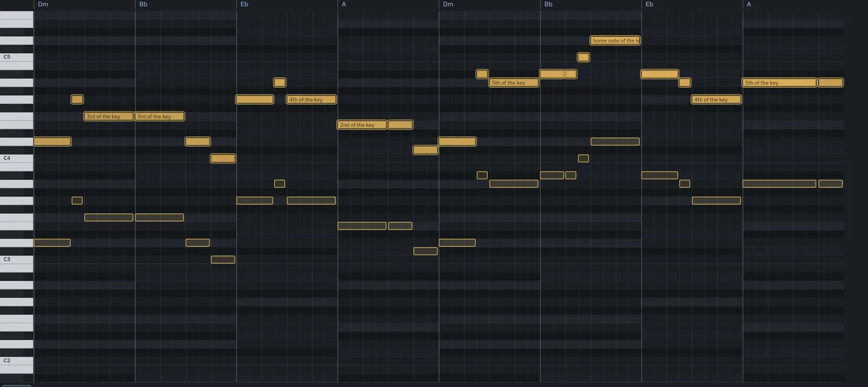Select the "2nd of the key" note
868x387 pixels.
362,125
